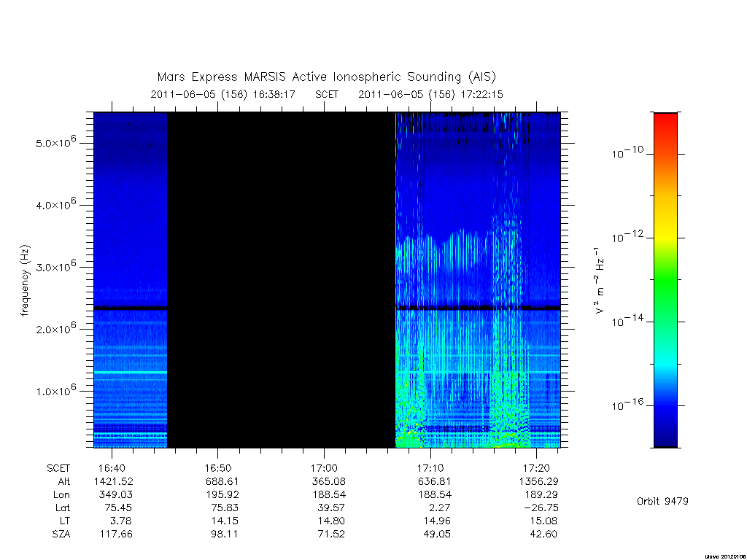This screenshot has width=747, height=560.
Task: Click the black data gap in the spectrogram
Action: [281, 280]
